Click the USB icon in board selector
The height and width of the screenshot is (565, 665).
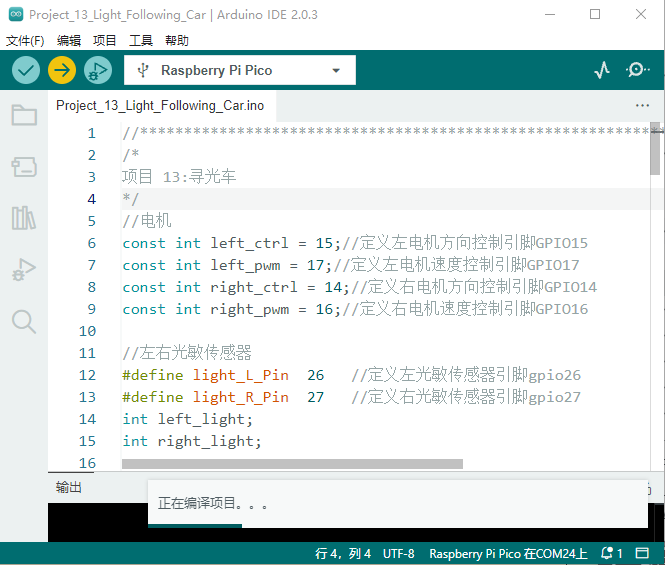click(143, 70)
